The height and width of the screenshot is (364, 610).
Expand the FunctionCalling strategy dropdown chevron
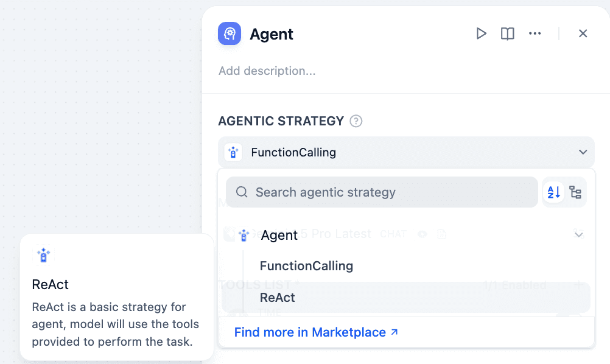(583, 152)
